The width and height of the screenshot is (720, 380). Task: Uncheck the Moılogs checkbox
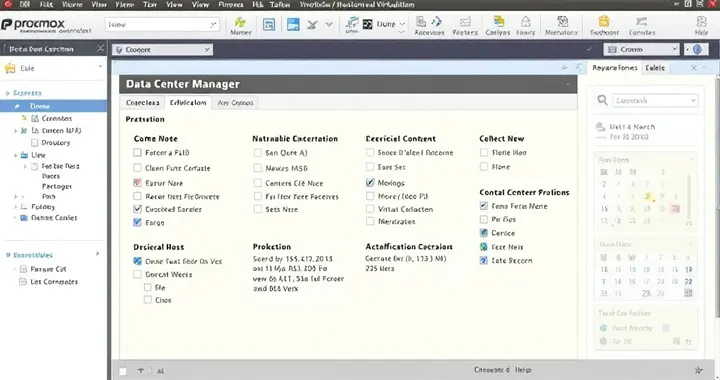coord(370,182)
